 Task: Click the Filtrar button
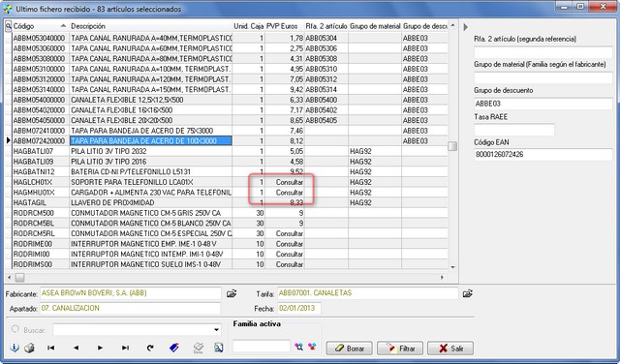tap(400, 349)
